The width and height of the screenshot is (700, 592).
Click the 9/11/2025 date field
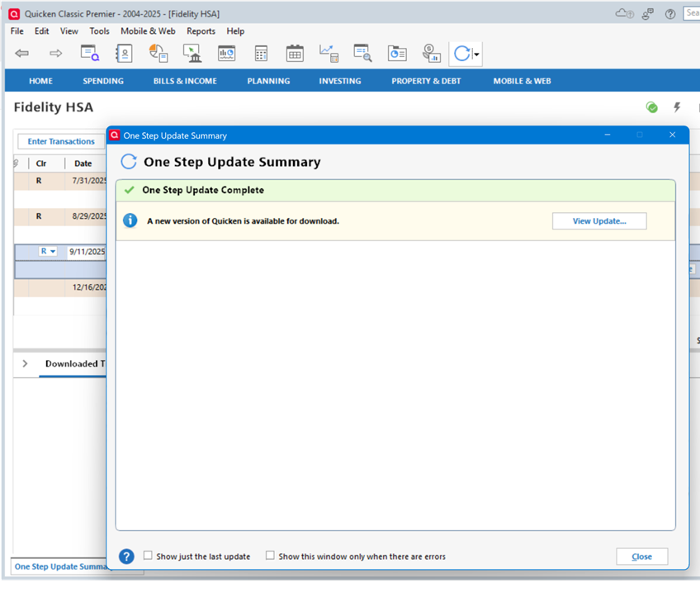tap(87, 251)
